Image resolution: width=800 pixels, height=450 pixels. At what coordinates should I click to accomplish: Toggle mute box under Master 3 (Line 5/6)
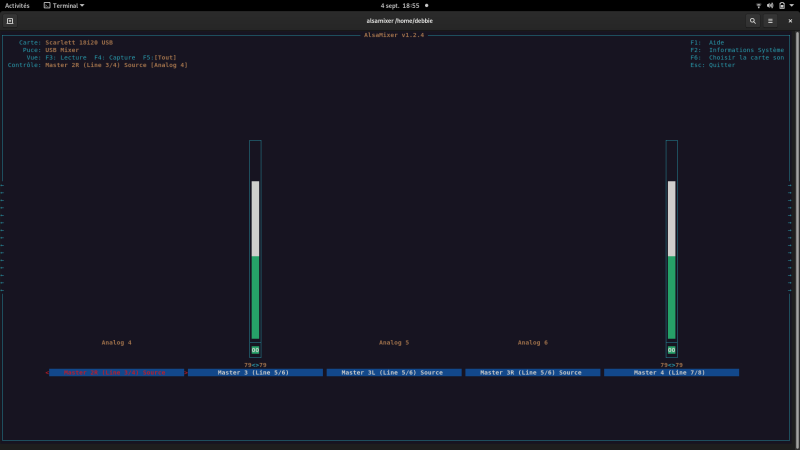[255, 350]
